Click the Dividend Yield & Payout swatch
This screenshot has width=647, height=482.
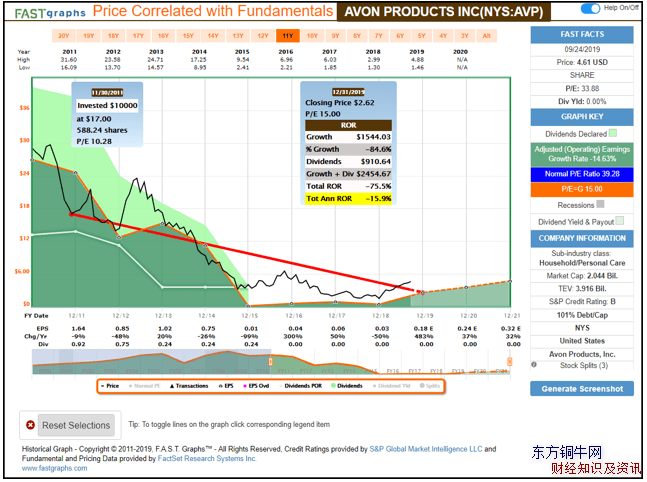click(619, 221)
